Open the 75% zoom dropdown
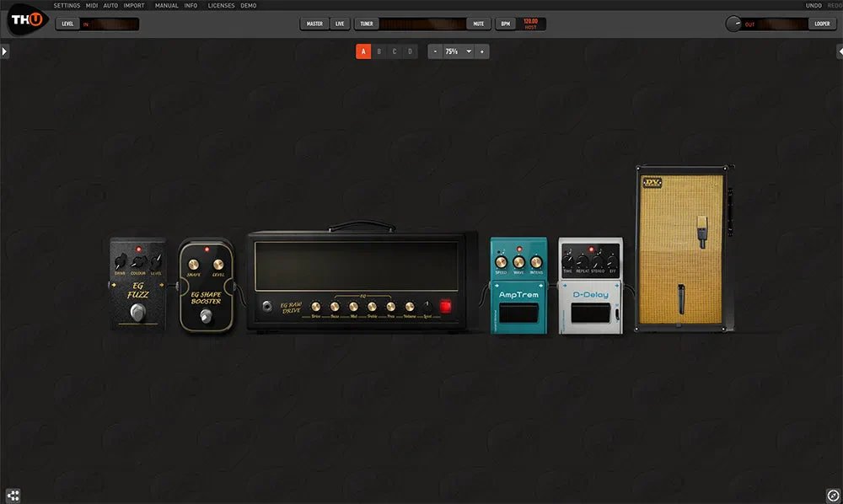This screenshot has width=843, height=504. click(x=458, y=51)
